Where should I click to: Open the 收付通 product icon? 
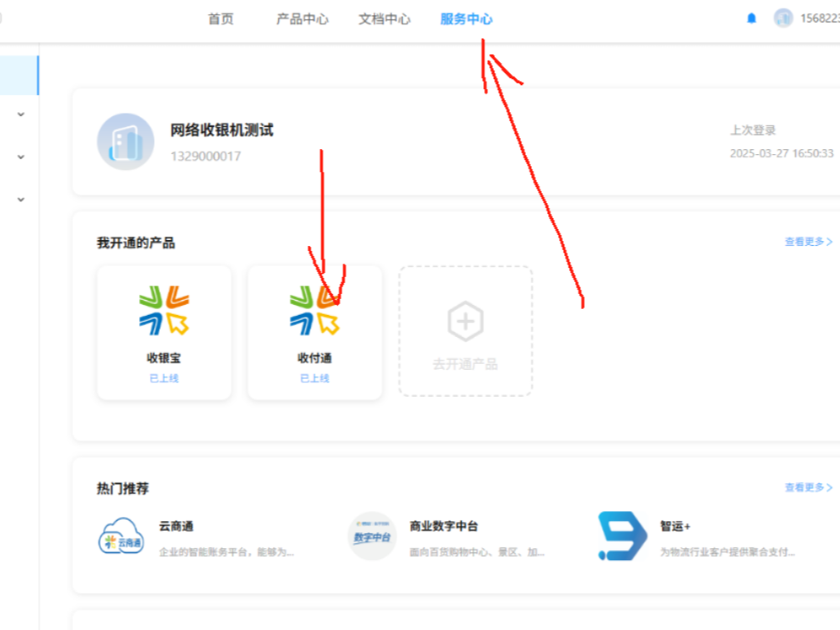[315, 310]
